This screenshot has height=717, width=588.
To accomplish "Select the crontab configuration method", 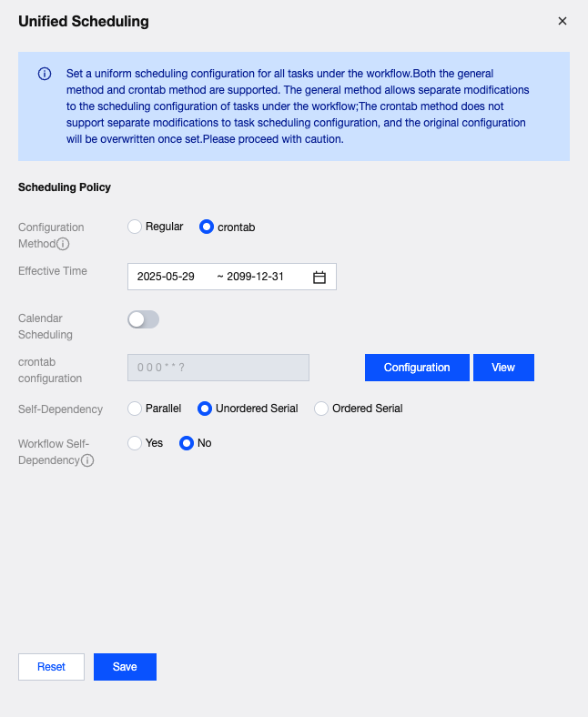I will [x=207, y=227].
